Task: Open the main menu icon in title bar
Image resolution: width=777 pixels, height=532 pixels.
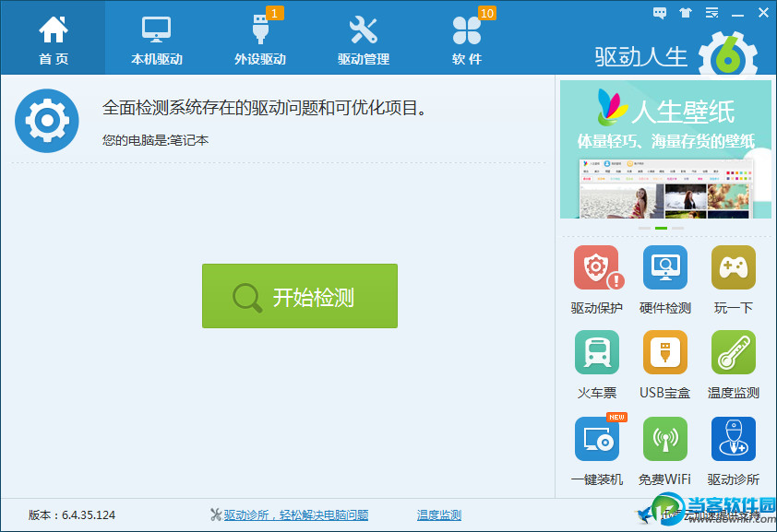Action: (x=712, y=13)
